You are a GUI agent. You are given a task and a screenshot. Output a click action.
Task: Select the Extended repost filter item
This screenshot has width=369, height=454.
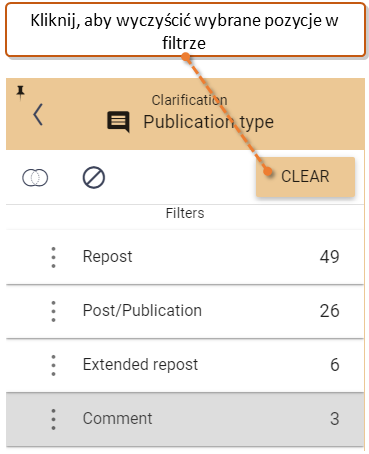(185, 365)
